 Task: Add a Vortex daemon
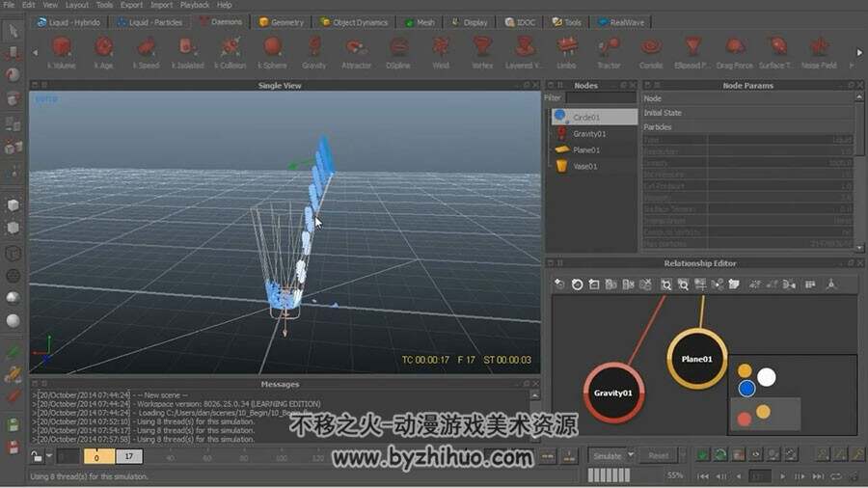click(482, 53)
